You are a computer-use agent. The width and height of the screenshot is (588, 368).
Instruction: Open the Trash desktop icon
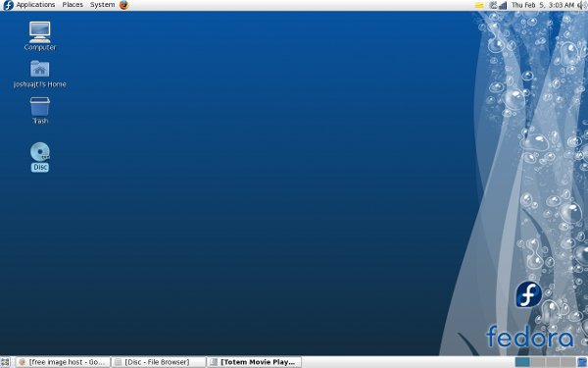point(40,110)
